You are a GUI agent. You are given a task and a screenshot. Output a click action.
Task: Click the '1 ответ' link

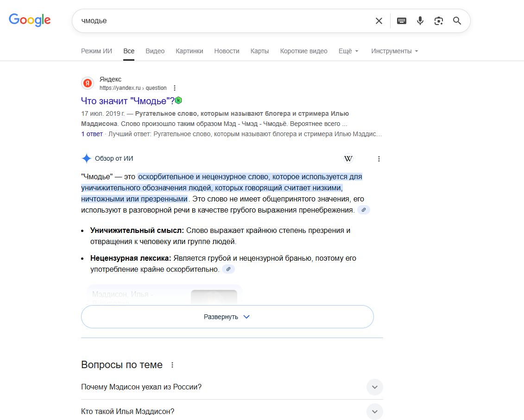[92, 134]
